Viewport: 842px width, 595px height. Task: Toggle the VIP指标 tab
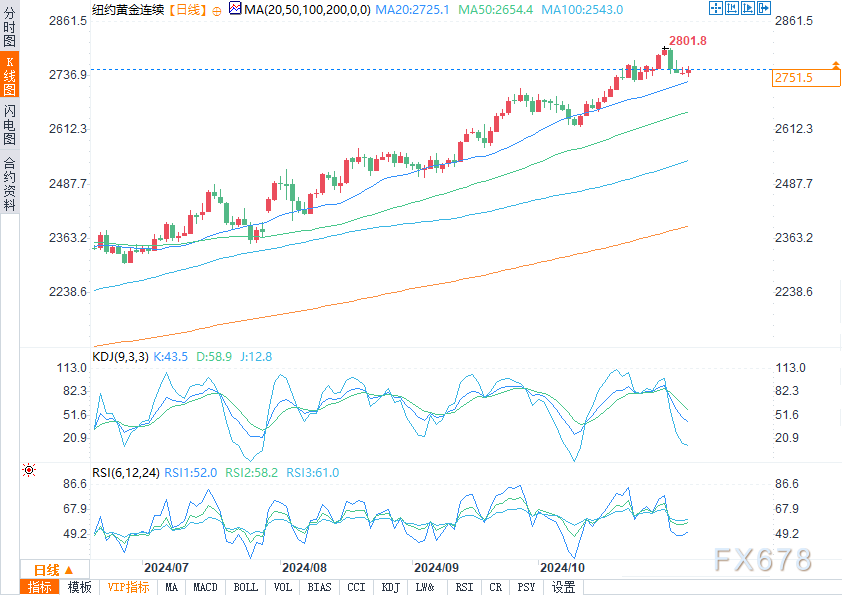[128, 587]
